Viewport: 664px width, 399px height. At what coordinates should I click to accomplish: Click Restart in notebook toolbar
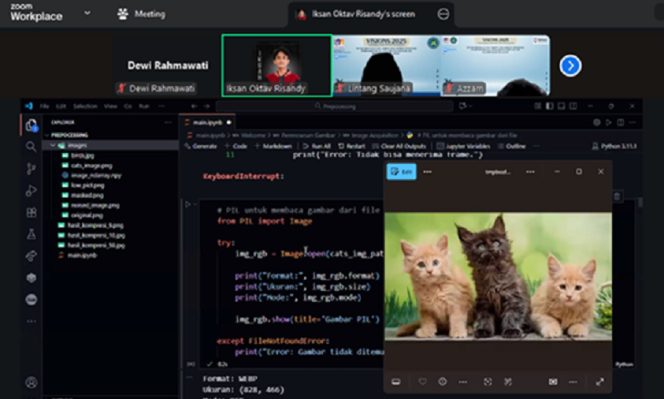pyautogui.click(x=351, y=146)
